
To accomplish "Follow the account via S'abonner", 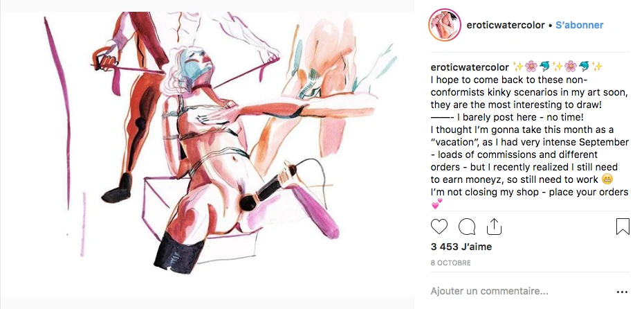I will 579,25.
